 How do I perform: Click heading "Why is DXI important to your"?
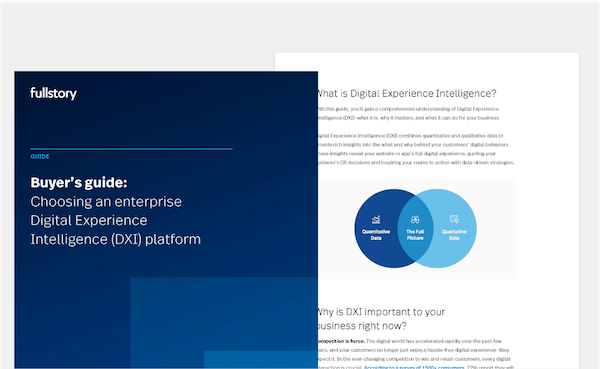click(x=381, y=312)
